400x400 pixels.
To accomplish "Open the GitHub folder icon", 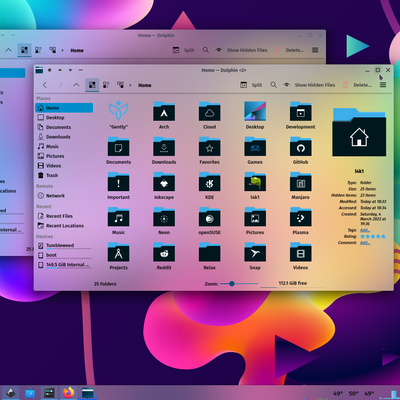I will click(x=300, y=146).
